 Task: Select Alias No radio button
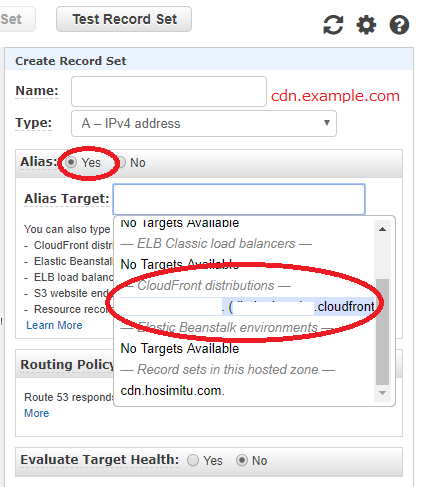[x=121, y=162]
